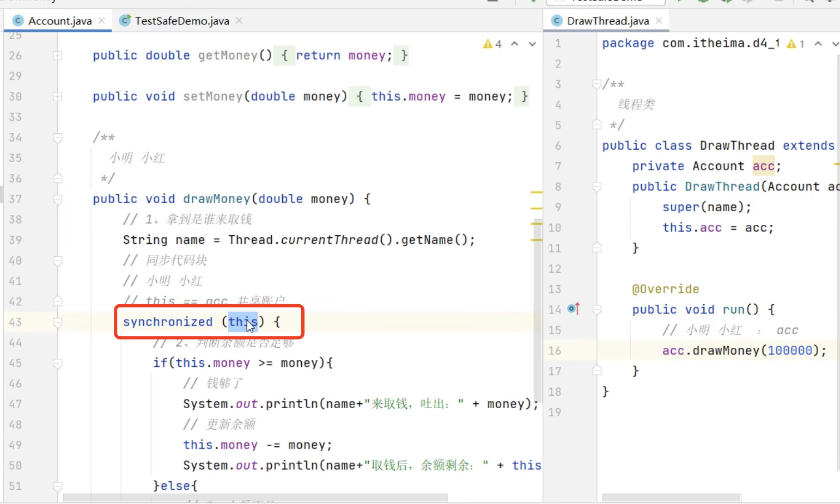Collapse the synchronized block at line 43
The image size is (840, 504).
point(58,322)
